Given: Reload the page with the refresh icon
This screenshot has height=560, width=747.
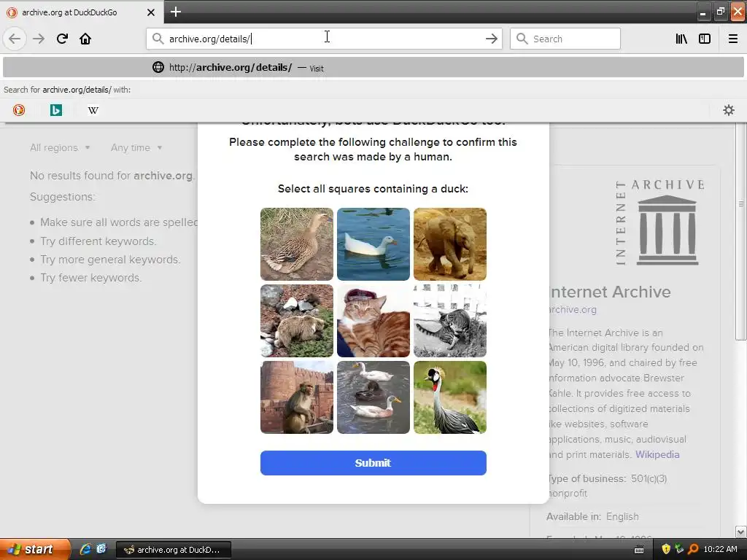Looking at the screenshot, I should click(62, 39).
